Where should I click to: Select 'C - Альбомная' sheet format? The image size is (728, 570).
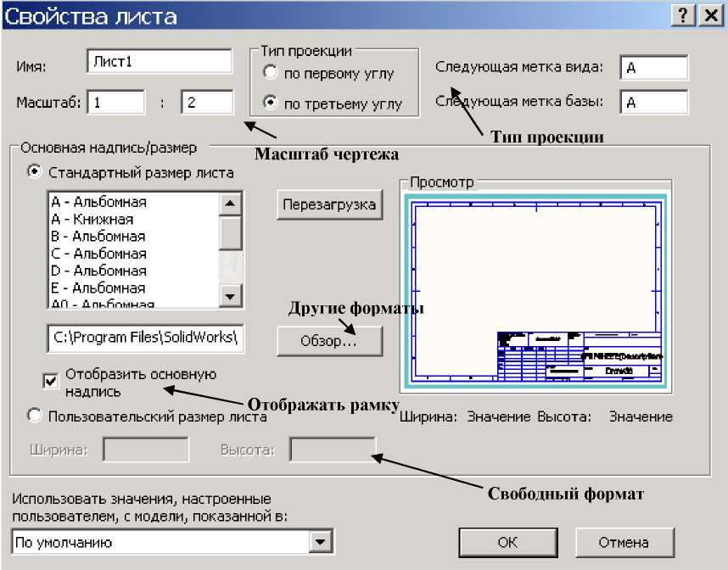[x=98, y=254]
